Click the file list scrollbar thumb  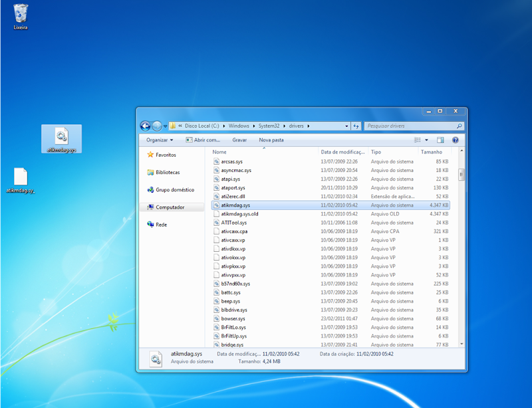point(461,175)
